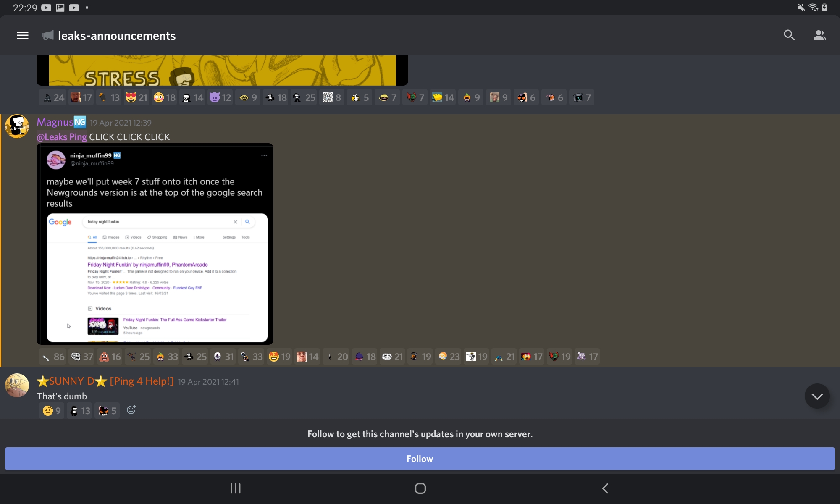This screenshot has height=504, width=840.
Task: Open the ninja_muffin99 tweet screenshot image
Action: click(155, 244)
